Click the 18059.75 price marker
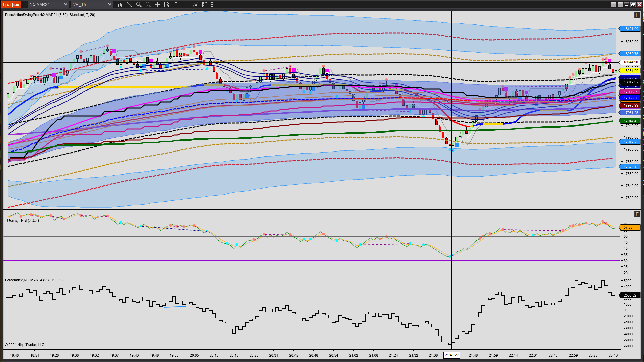The height and width of the screenshot is (362, 644). (630, 54)
